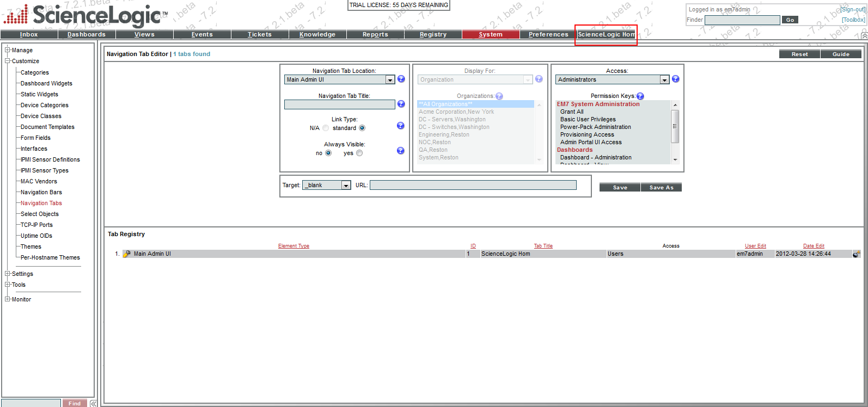Open the Events tab
Viewport: 868px width, 407px height.
pyautogui.click(x=202, y=34)
